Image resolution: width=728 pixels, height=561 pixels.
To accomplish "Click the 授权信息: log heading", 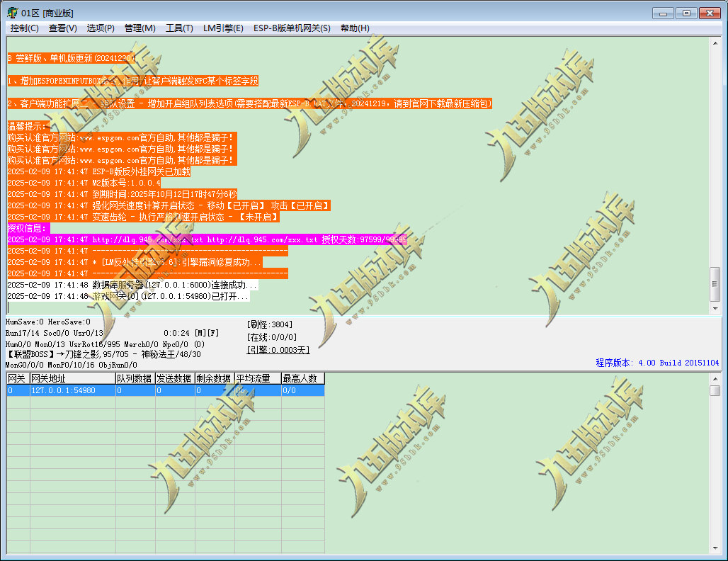I will (x=28, y=229).
